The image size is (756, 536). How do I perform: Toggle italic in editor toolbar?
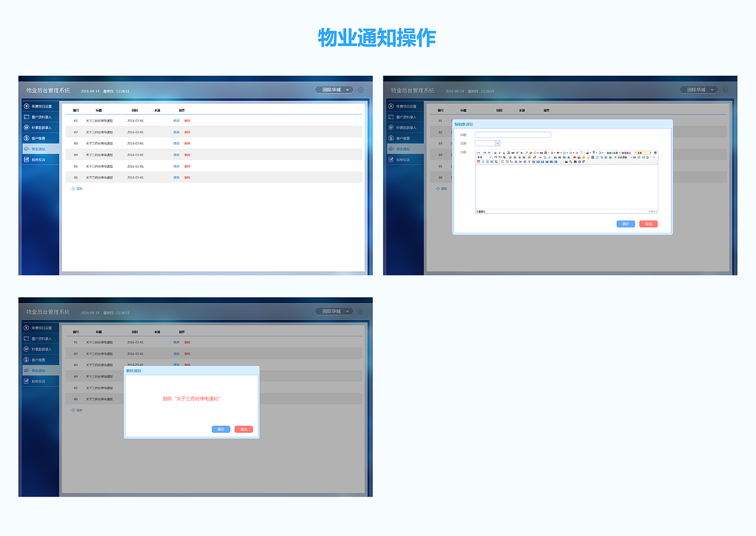[500, 153]
